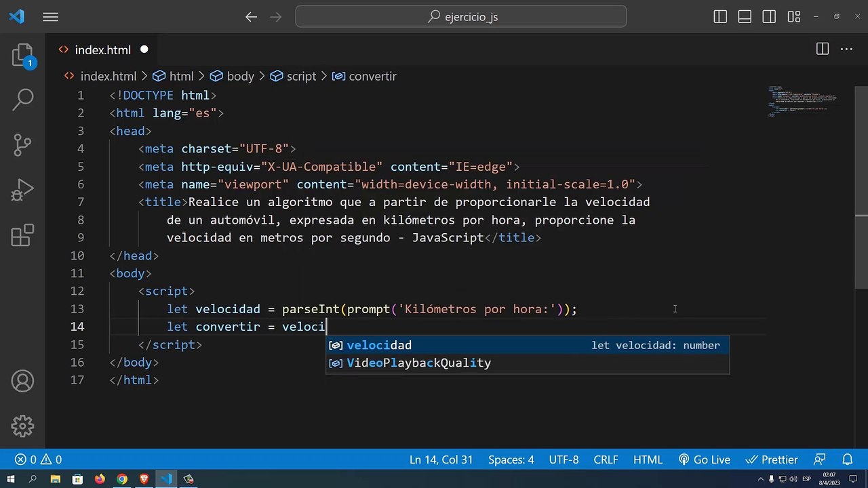
Task: Click the VS Code logo icon
Action: click(x=16, y=17)
